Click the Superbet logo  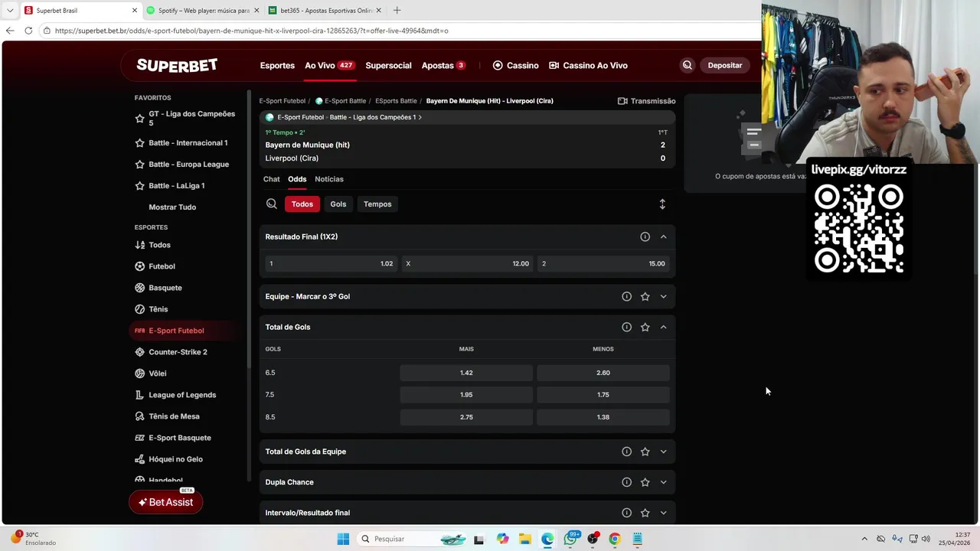[x=177, y=65]
